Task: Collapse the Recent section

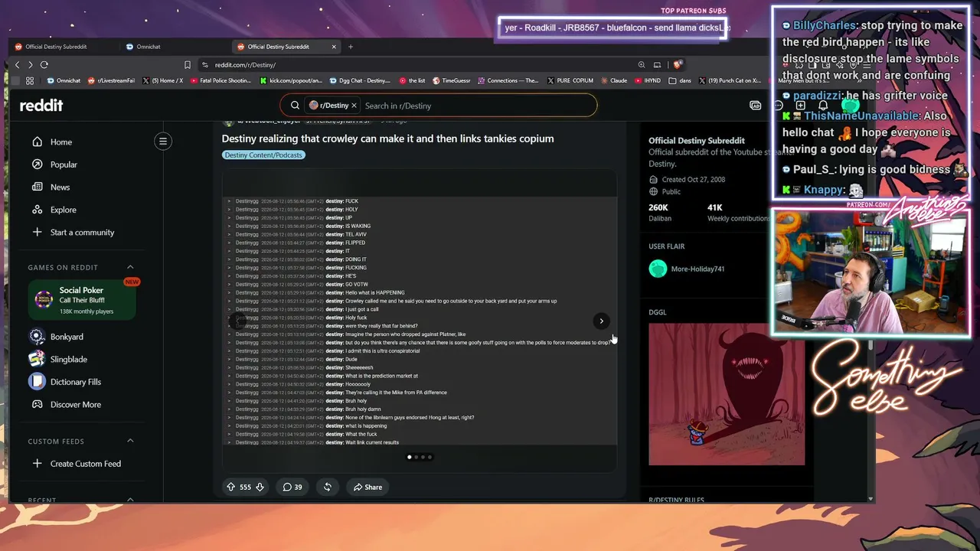Action: (x=130, y=500)
